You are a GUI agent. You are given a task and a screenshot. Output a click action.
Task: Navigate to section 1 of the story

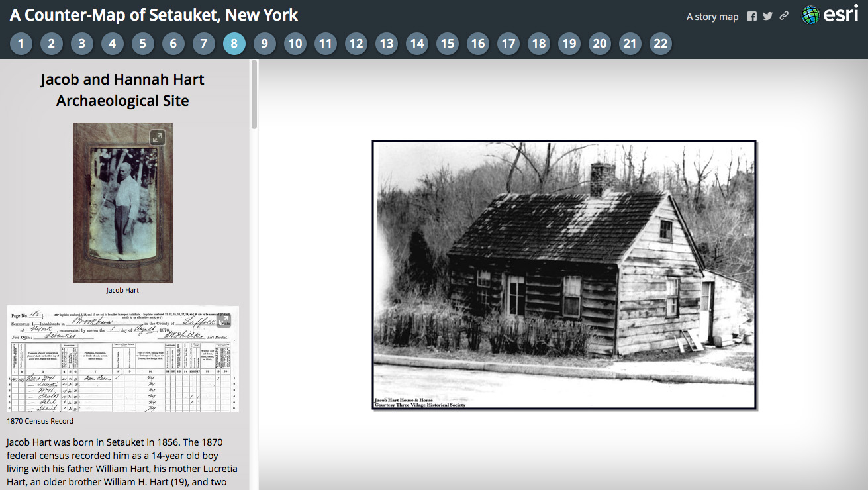[21, 43]
